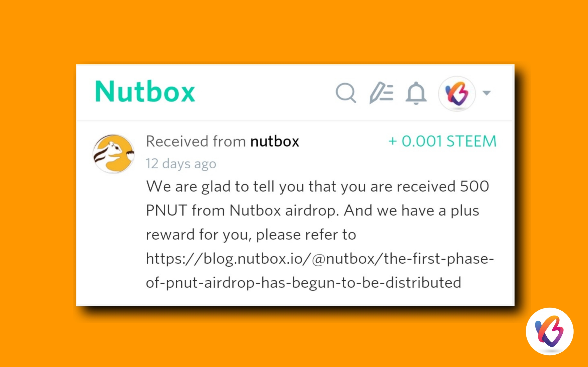Open the search magnifier icon
The image size is (588, 367).
point(346,93)
